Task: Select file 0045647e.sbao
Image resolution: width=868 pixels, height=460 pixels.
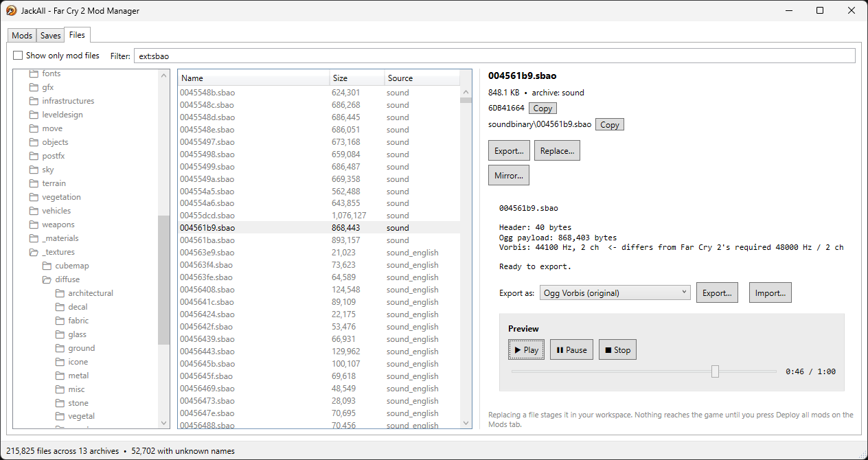Action: [x=319, y=413]
